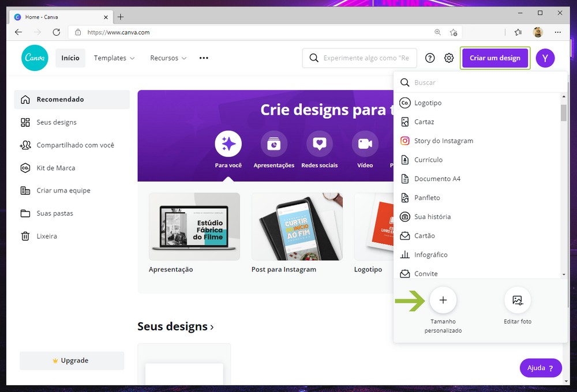Select the Redes sociais heart icon
This screenshot has width=577, height=392.
320,144
